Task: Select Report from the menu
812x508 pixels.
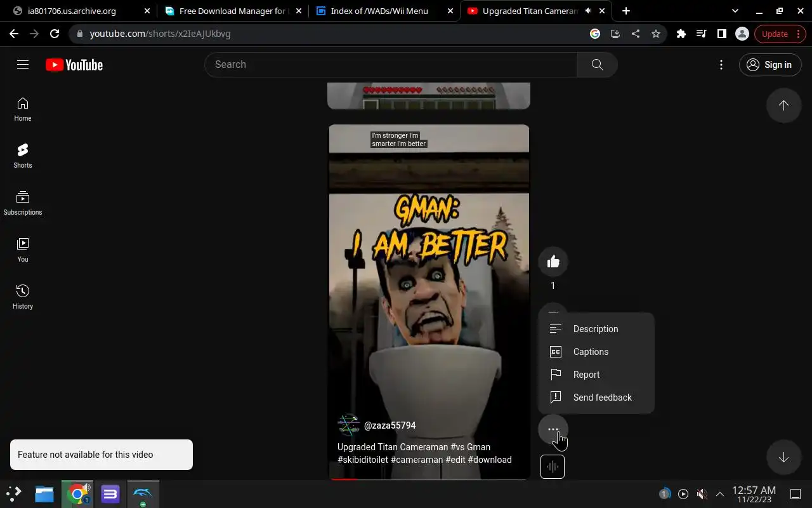Action: [596, 375]
